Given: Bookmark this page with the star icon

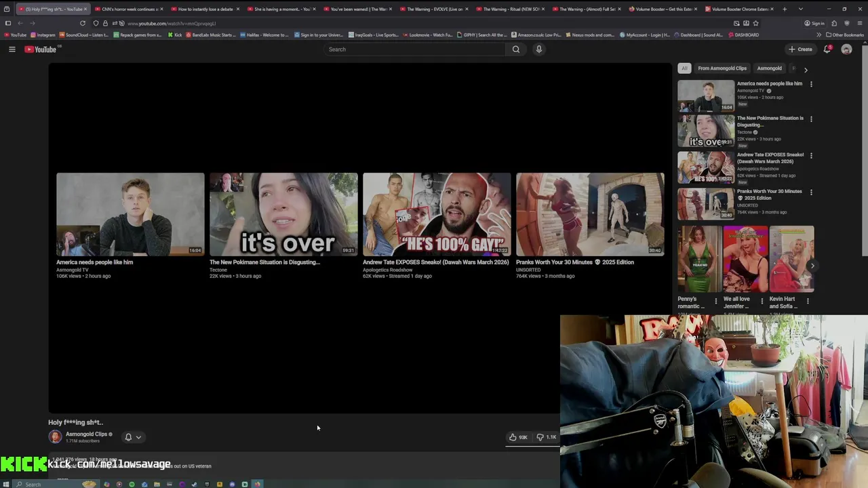Looking at the screenshot, I should pos(755,23).
